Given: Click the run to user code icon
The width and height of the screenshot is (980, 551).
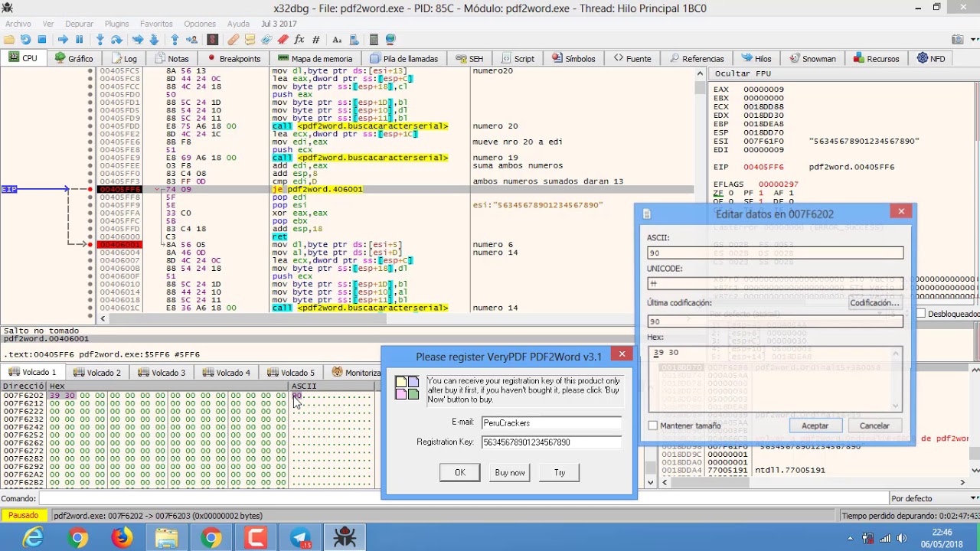Looking at the screenshot, I should [191, 39].
